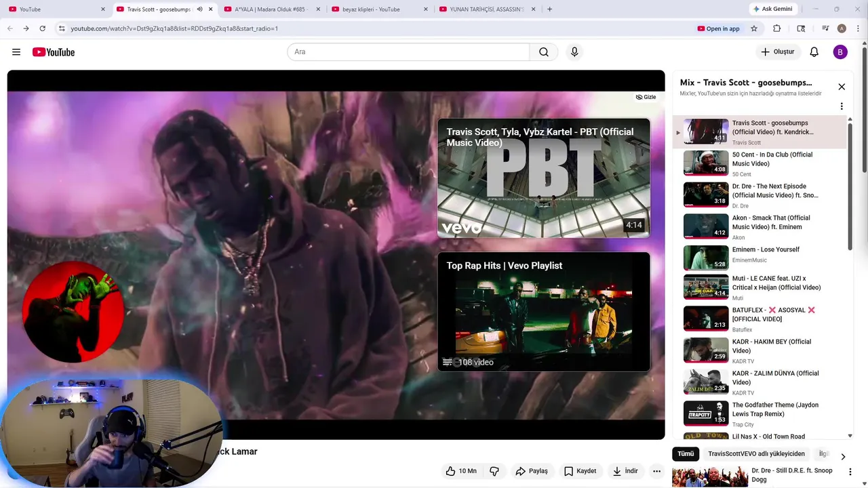The height and width of the screenshot is (488, 868).
Task: Mute tab audio via speaker icon
Action: coord(199,9)
